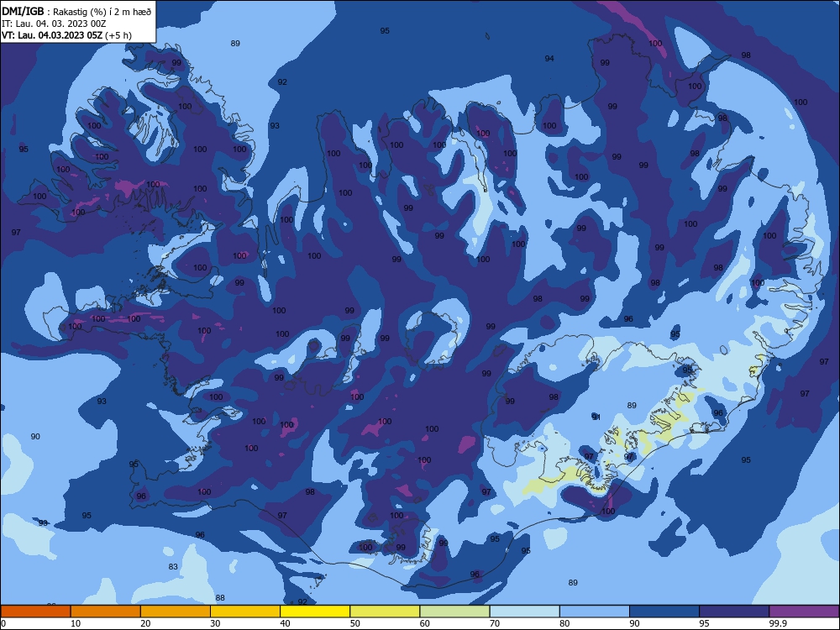Image resolution: width=840 pixels, height=630 pixels.
Task: Click the legend tick label 30
Action: (x=215, y=623)
